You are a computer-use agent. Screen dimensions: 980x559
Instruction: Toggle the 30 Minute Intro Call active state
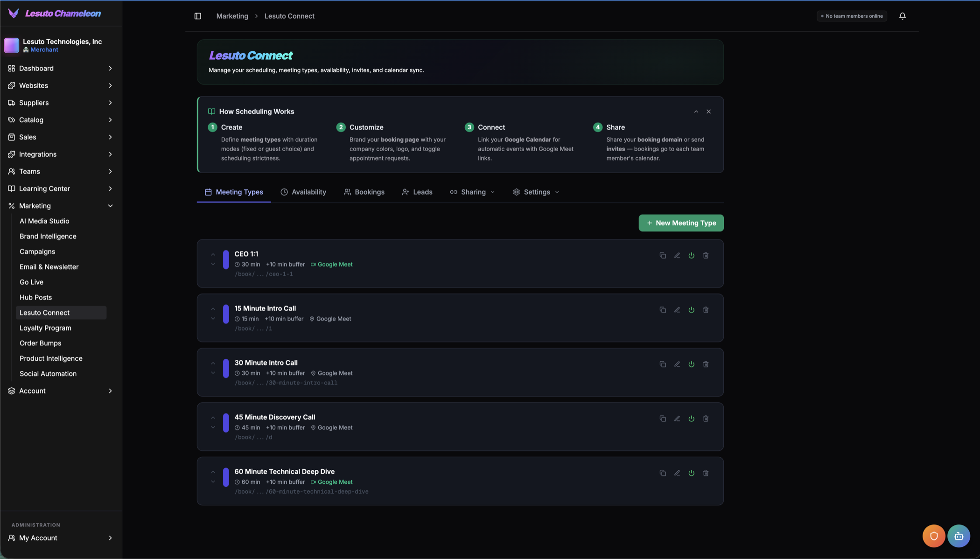(692, 364)
